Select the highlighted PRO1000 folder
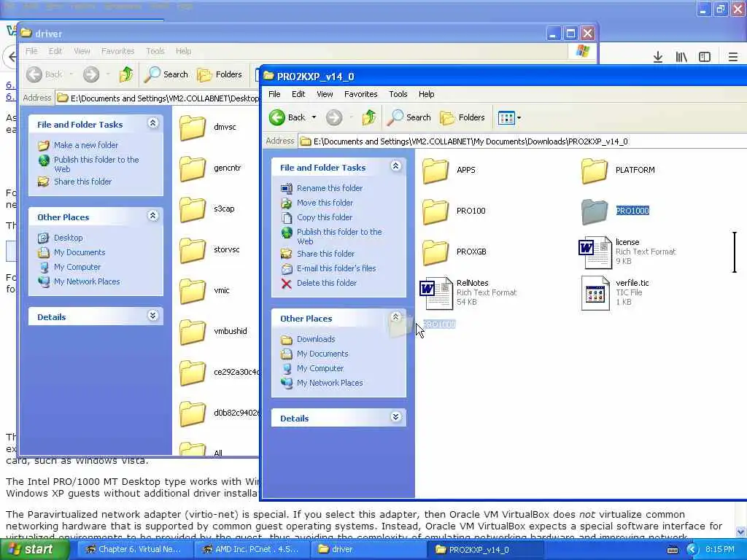Viewport: 747px width, 560px height. [x=615, y=211]
